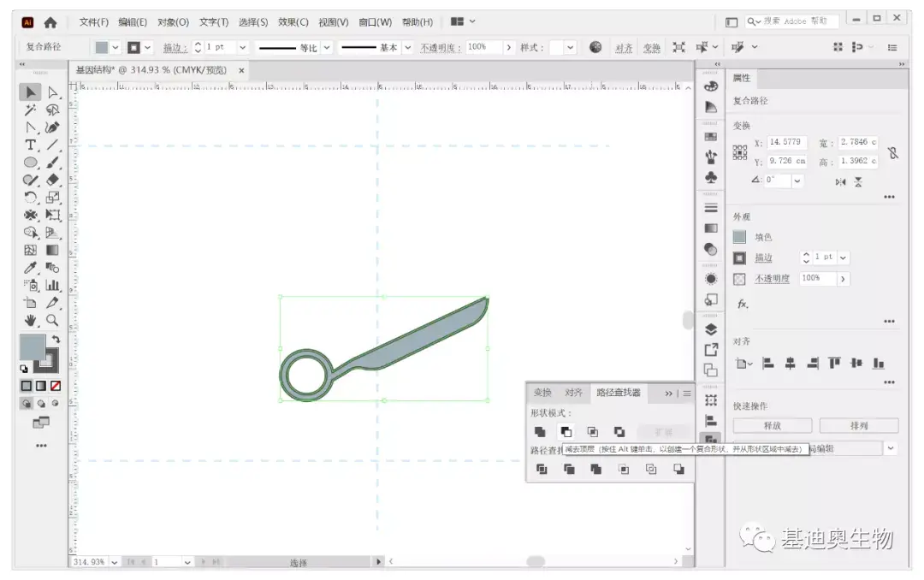Select the Free Transform tool
924x580 pixels.
52,215
